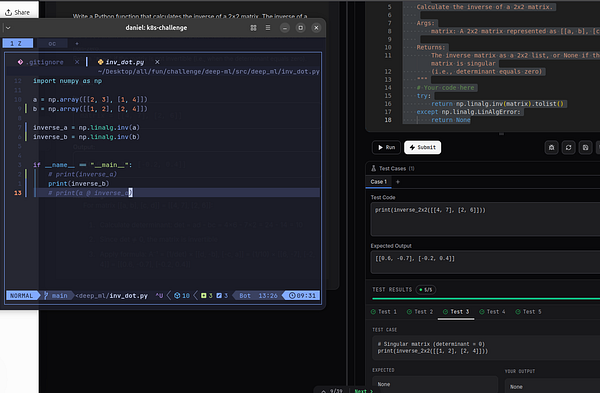The height and width of the screenshot is (393, 600).
Task: Click the blue modified-changes '3' indicator
Action: [222, 295]
